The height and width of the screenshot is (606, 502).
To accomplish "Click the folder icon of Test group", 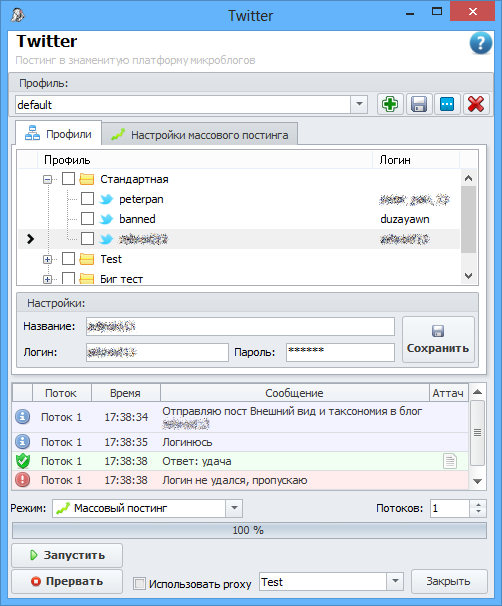I will [x=87, y=259].
